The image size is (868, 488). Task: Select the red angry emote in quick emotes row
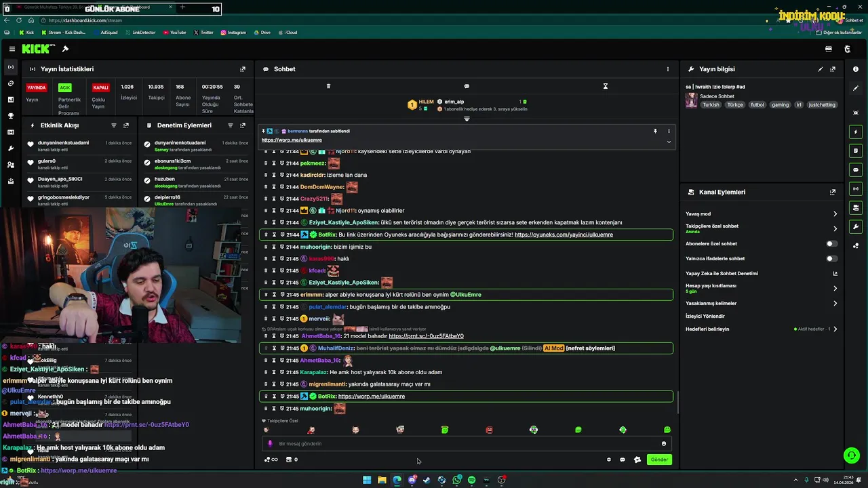point(489,430)
